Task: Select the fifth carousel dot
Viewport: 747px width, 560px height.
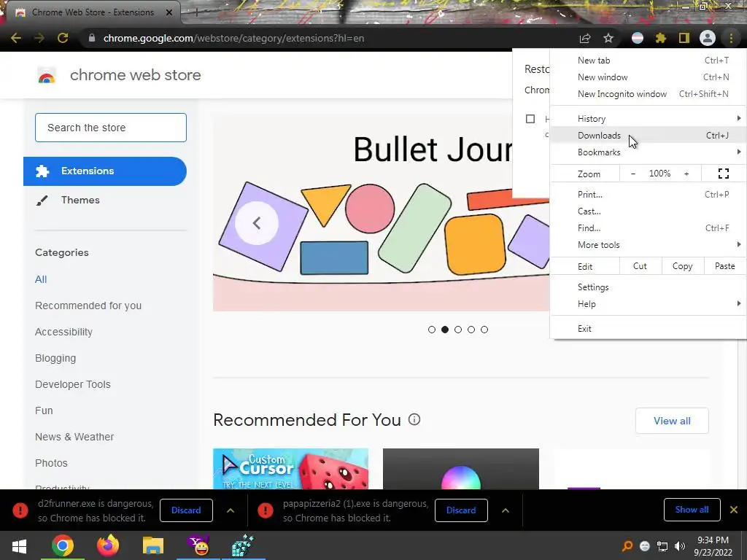Action: (484, 330)
